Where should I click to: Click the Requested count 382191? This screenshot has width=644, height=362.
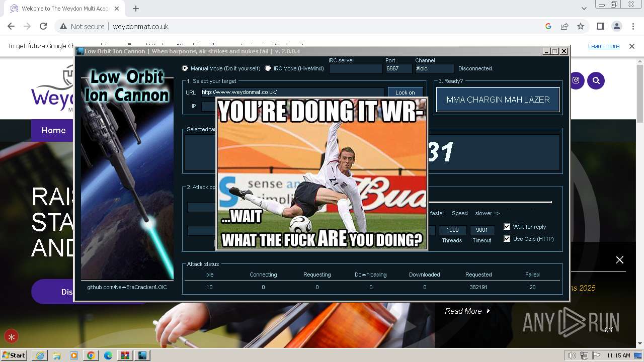pyautogui.click(x=478, y=287)
